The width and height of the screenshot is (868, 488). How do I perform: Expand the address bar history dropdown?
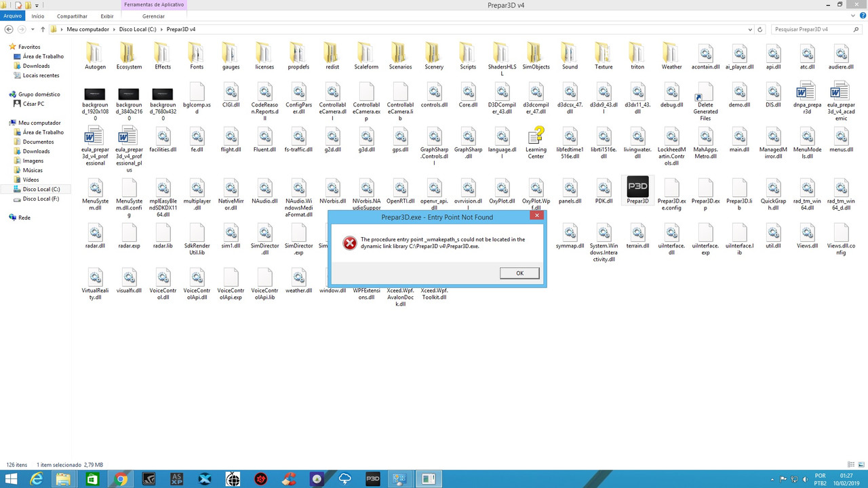(750, 30)
